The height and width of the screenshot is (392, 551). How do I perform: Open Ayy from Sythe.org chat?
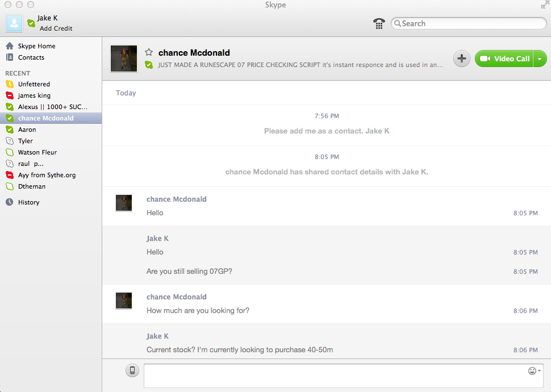pyautogui.click(x=51, y=175)
